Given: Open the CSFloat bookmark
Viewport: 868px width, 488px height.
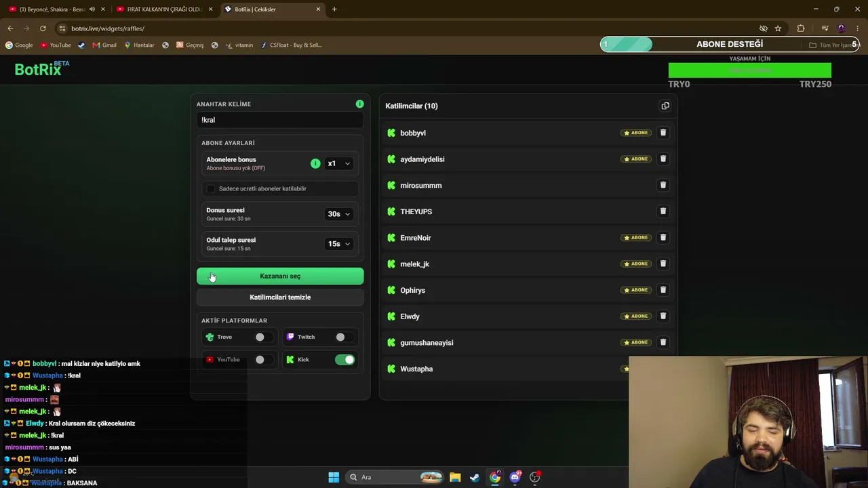Looking at the screenshot, I should click(x=292, y=45).
